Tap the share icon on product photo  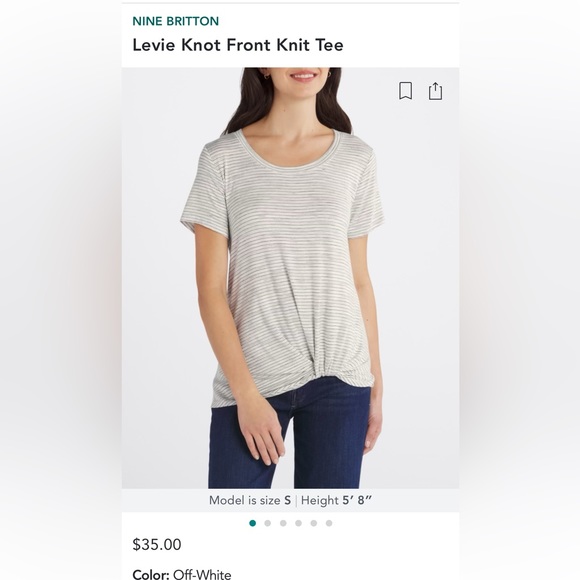coord(435,91)
